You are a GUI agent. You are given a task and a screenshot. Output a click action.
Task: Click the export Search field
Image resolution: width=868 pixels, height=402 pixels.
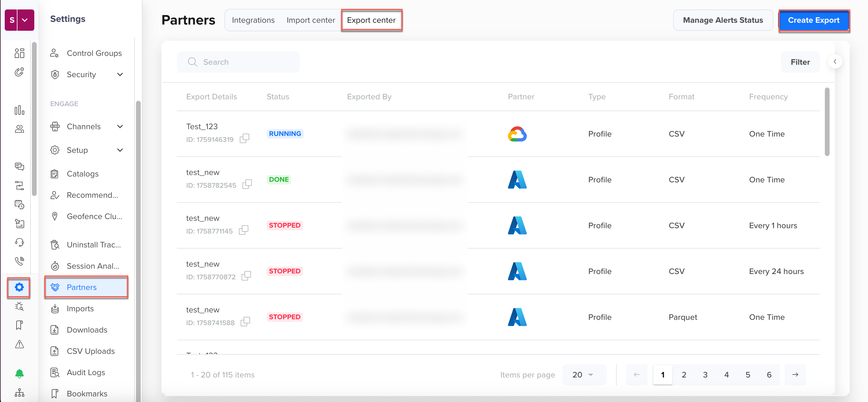(238, 62)
